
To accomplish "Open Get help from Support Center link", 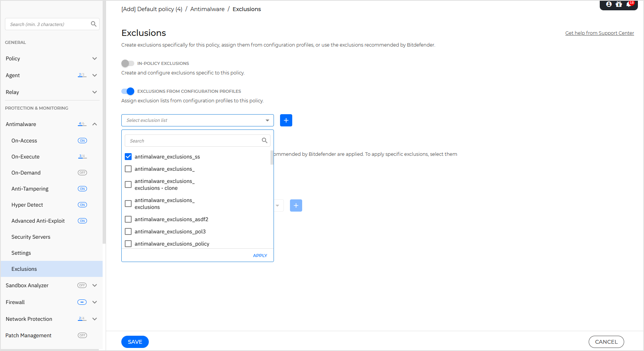I will tap(599, 33).
